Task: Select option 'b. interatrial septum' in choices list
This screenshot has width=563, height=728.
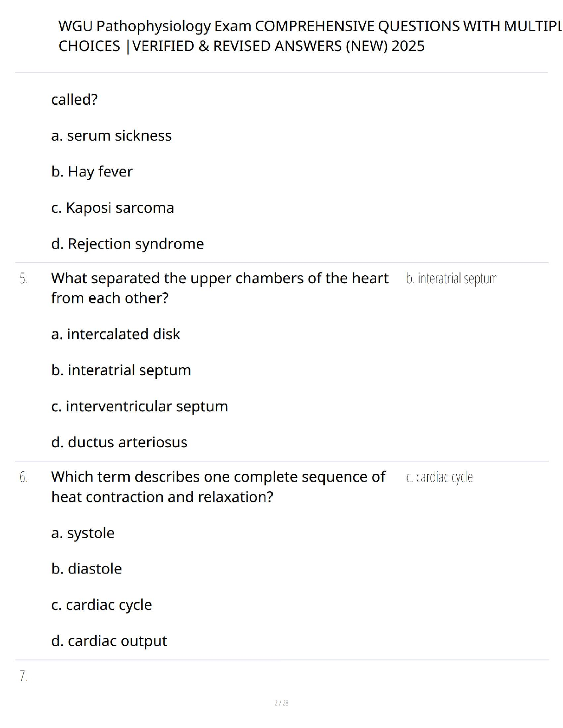Action: pos(121,370)
